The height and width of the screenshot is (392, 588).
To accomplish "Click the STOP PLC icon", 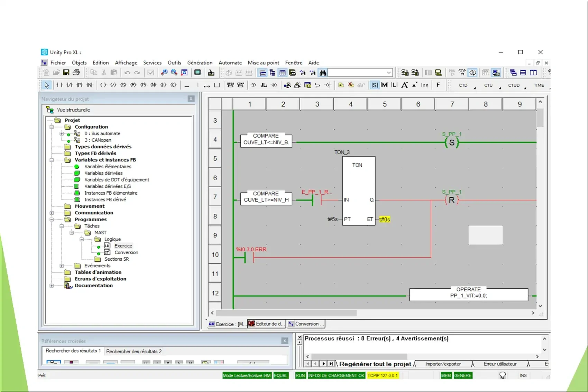I will click(462, 73).
